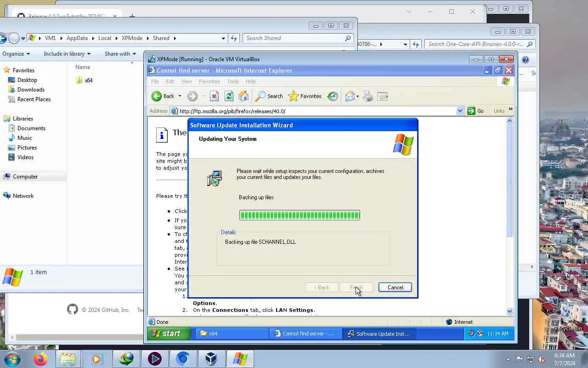Click the IE page scrollbar up arrow

coord(509,121)
